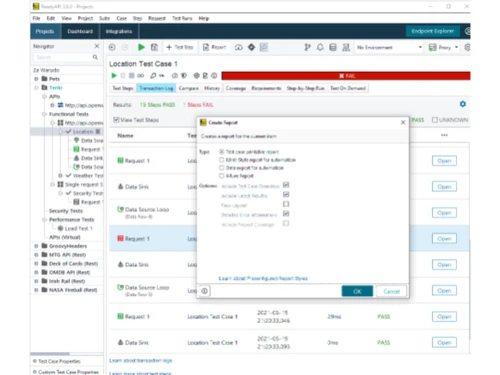This screenshot has width=500, height=375.
Task: Click the key icon in the test case toolbar
Action: tap(153, 76)
